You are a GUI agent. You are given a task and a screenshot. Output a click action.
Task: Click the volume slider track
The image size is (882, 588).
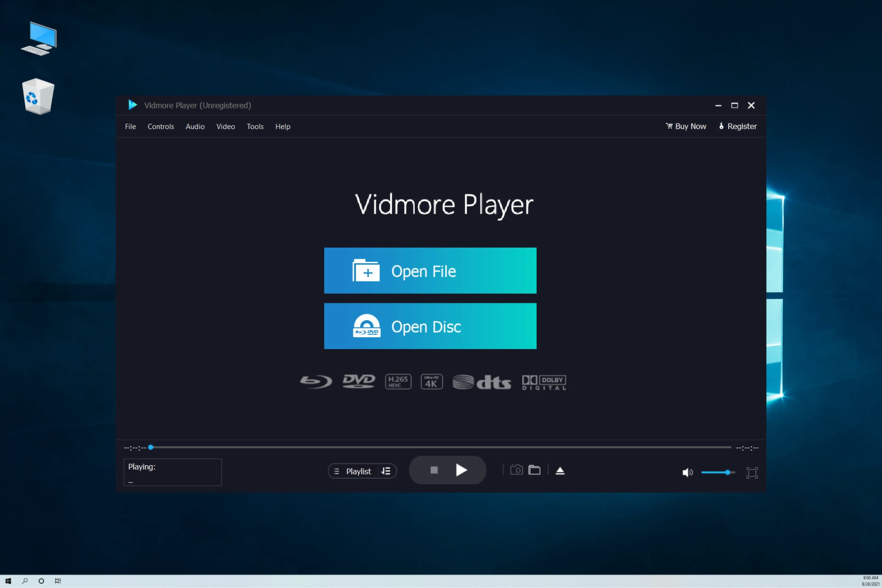click(714, 472)
